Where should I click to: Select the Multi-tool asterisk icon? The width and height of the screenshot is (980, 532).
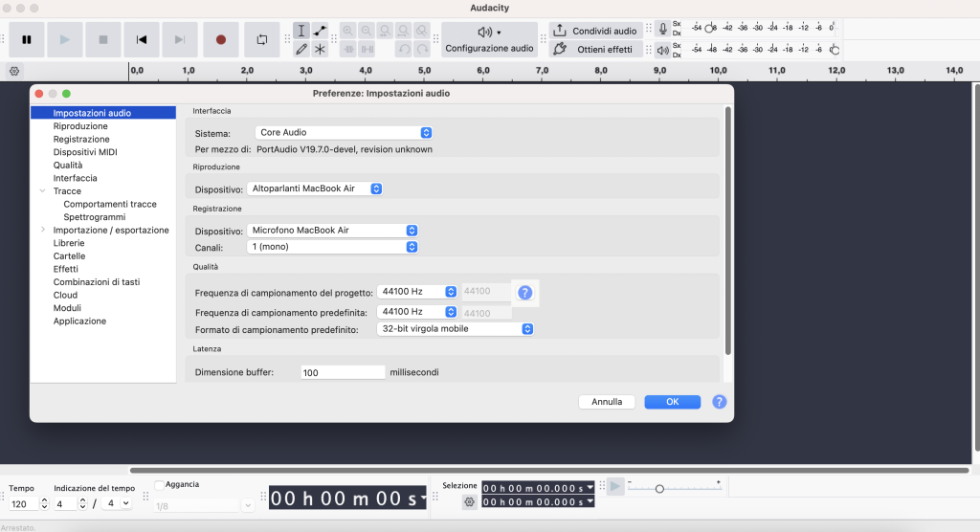320,49
